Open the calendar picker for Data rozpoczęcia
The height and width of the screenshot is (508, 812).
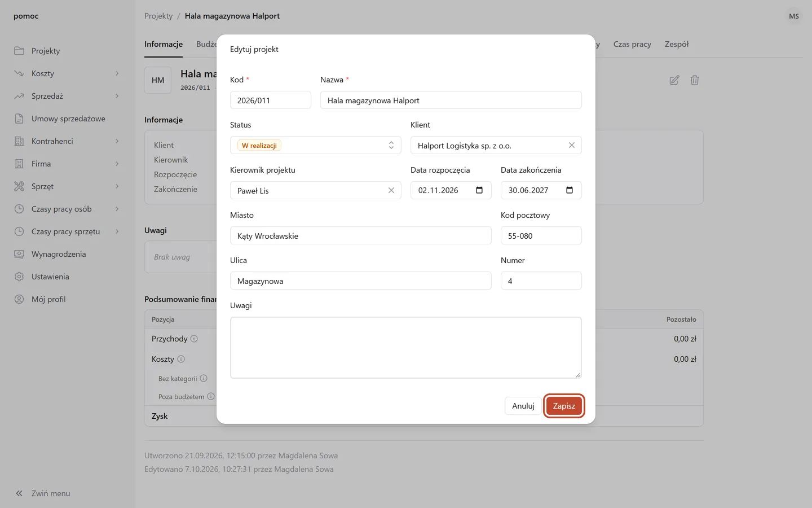click(x=479, y=190)
